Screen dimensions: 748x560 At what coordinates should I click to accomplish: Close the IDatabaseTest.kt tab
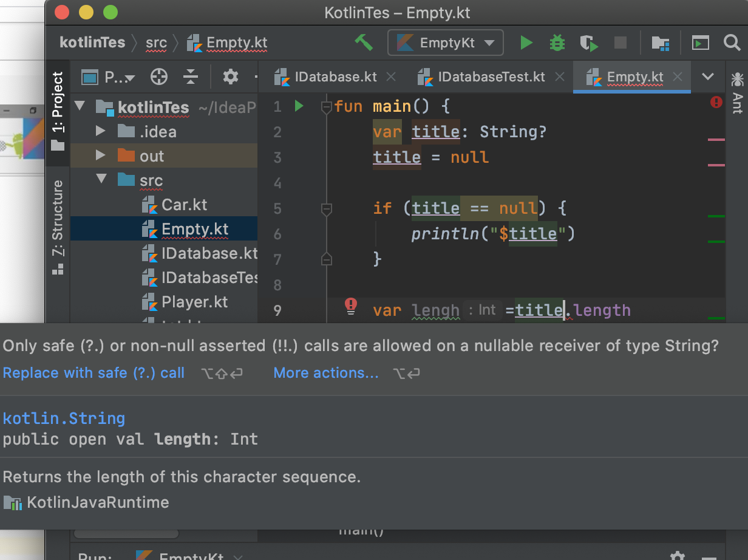(x=560, y=77)
